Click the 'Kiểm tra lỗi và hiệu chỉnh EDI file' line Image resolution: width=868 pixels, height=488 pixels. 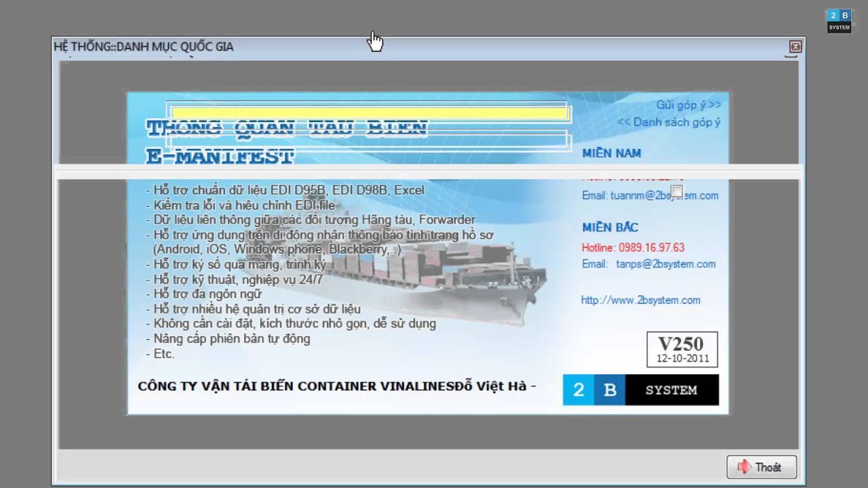click(240, 205)
